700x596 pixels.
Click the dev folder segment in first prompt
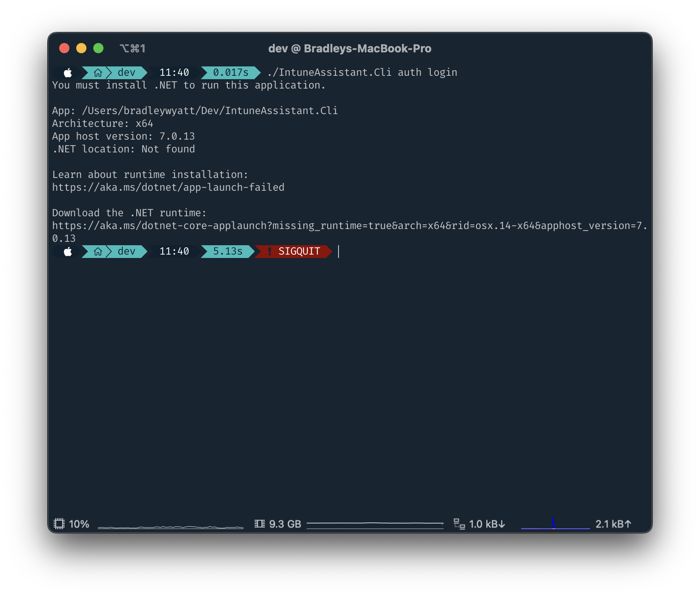[x=126, y=73]
